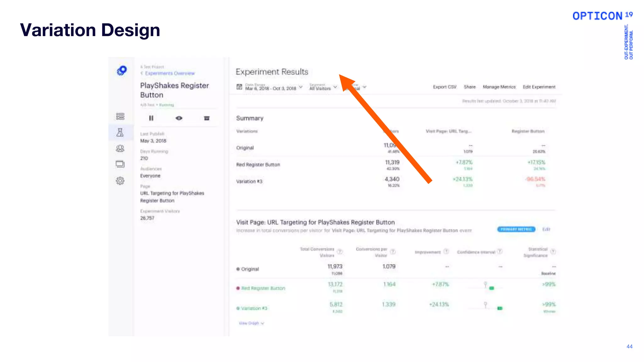Click Export CSV
Screen dimensions: 644x362
444,87
